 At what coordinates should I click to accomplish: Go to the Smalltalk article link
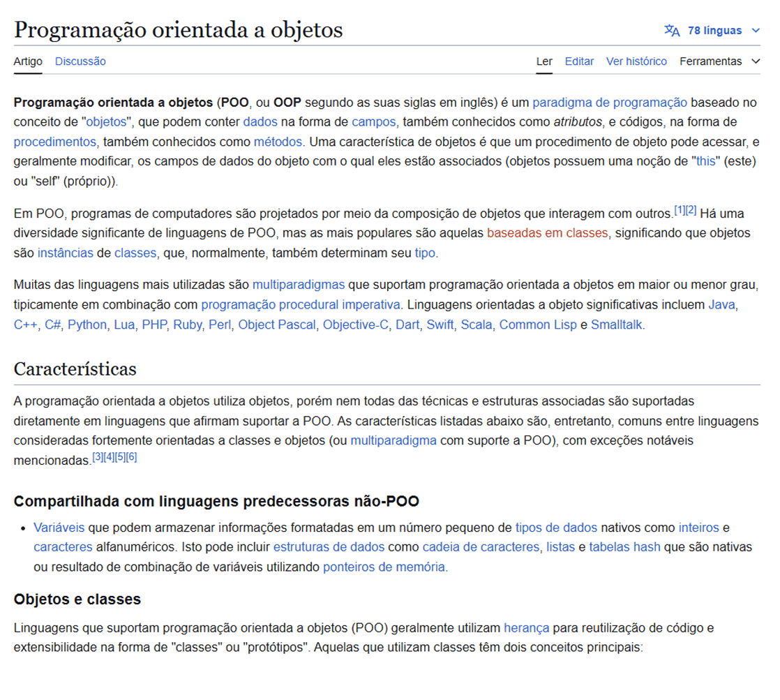[617, 325]
